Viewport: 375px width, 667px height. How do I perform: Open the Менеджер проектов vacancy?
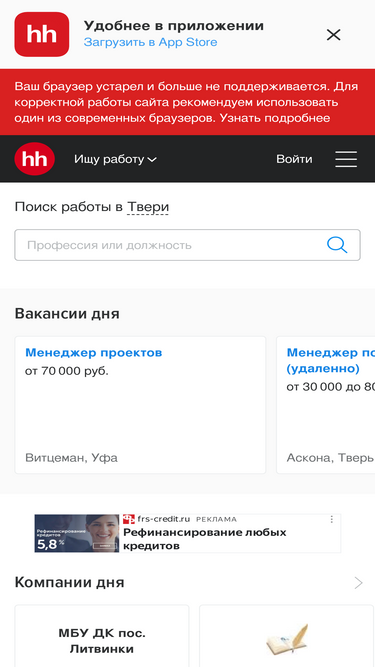[94, 353]
